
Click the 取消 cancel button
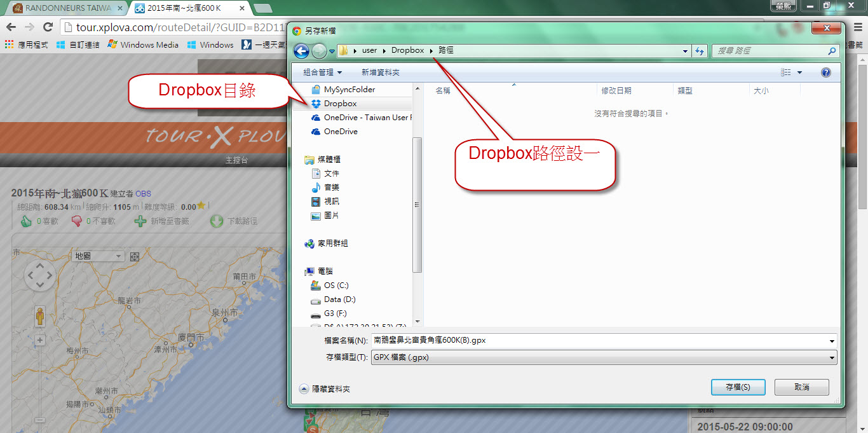[802, 387]
